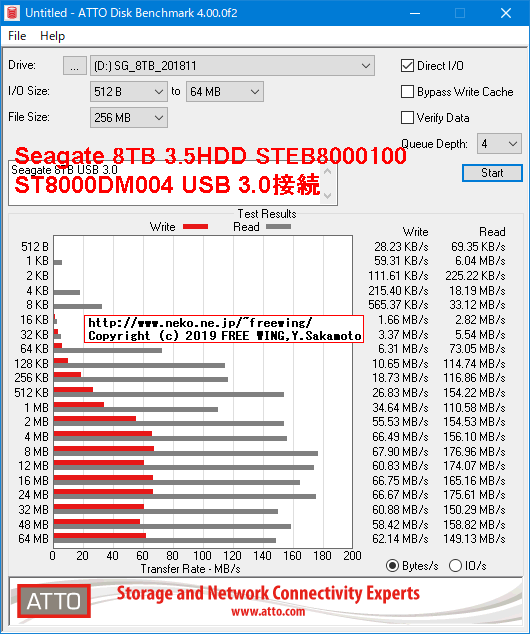Click the Write column header
Screen dimensions: 530x634
(415, 232)
